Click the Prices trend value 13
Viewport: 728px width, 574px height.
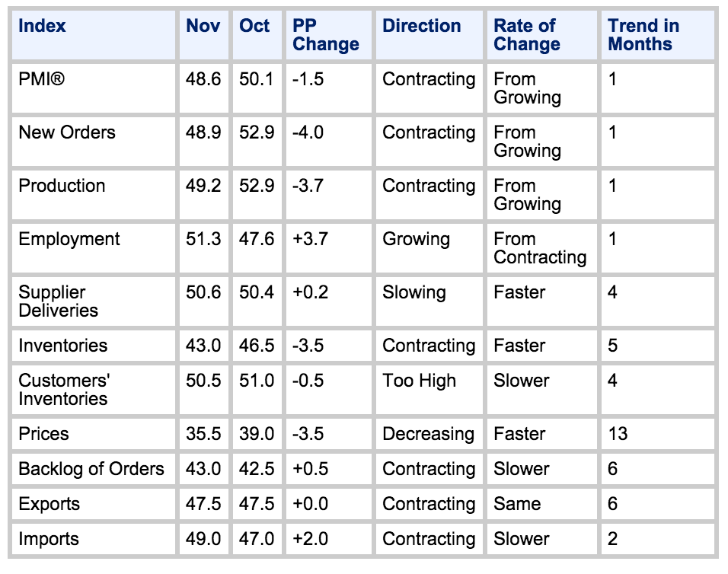click(618, 434)
